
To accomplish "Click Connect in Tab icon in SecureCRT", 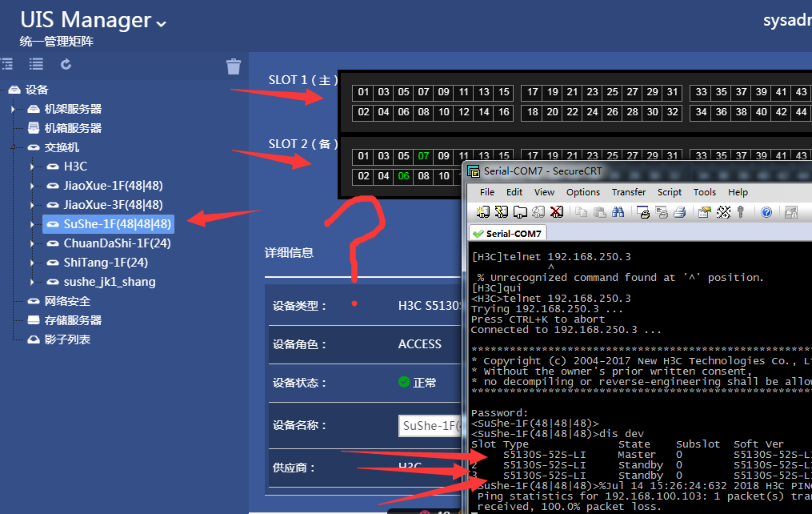I will pyautogui.click(x=520, y=212).
